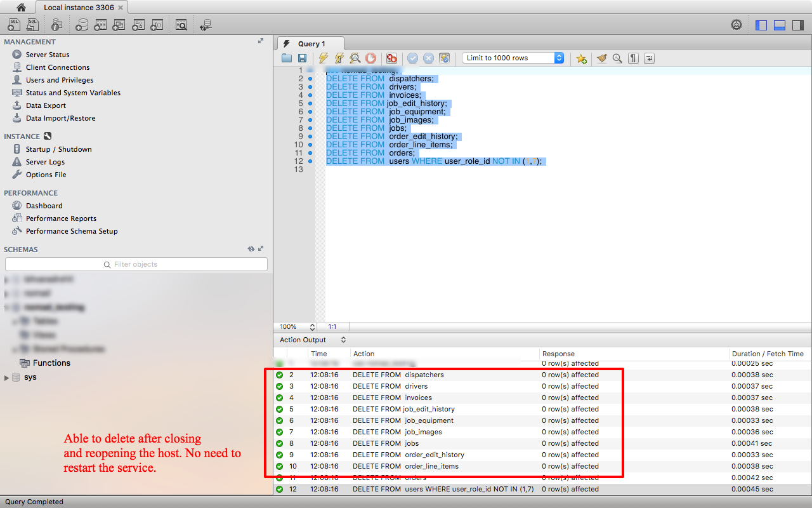Open the Limit to 1000 rows dropdown
This screenshot has width=812, height=508.
pyautogui.click(x=513, y=58)
